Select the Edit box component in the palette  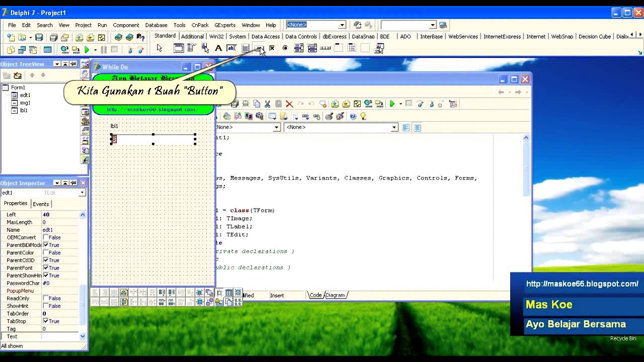point(231,48)
